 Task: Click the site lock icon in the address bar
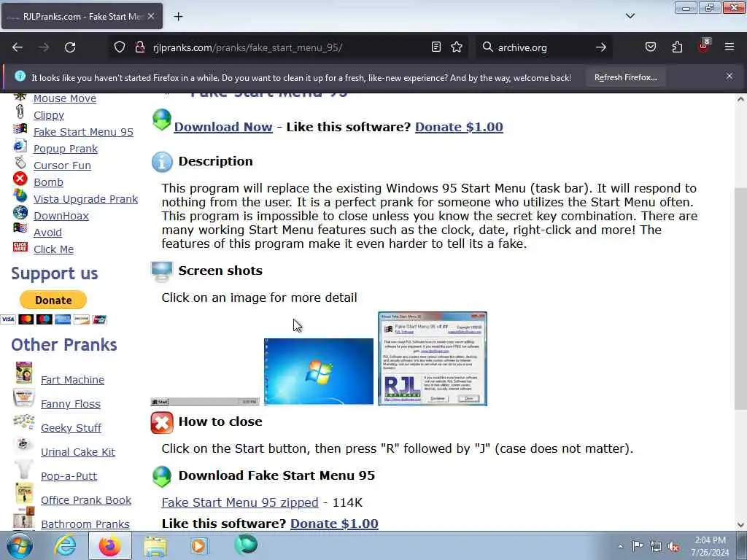point(139,47)
